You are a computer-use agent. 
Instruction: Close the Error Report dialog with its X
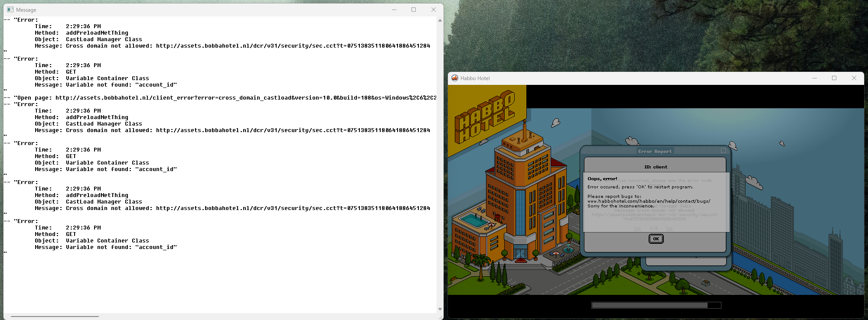[x=723, y=151]
